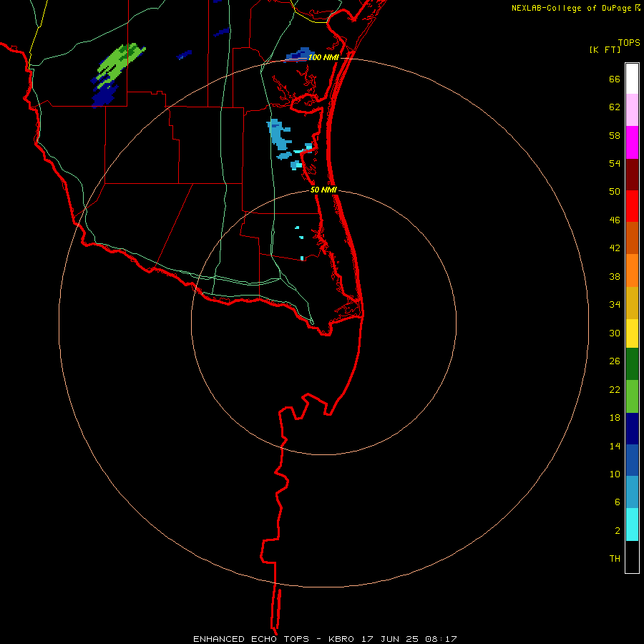Click the [K FT] units label

coord(605,49)
